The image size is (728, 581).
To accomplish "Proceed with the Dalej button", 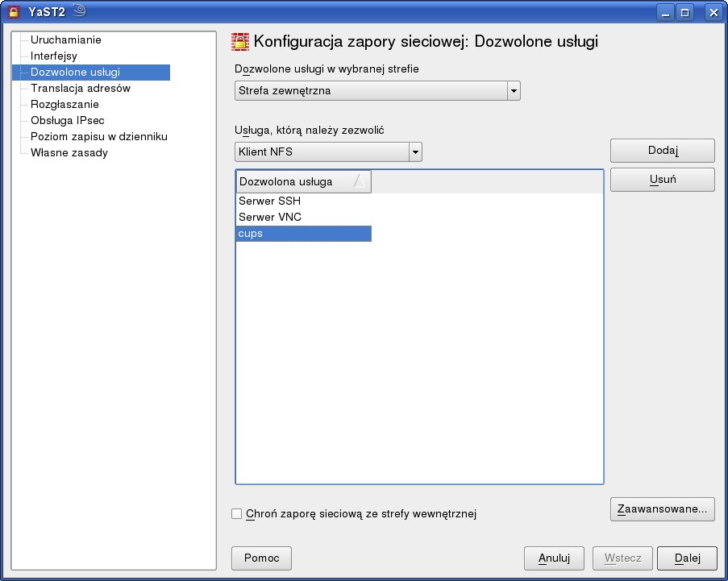I will [x=686, y=558].
